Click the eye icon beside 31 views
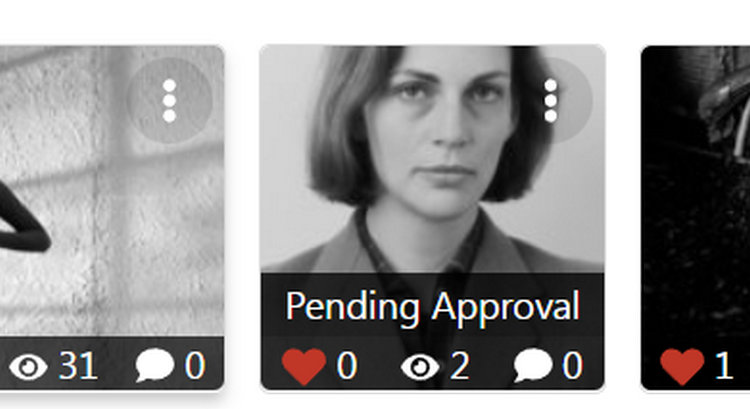750x409 pixels. [x=28, y=366]
